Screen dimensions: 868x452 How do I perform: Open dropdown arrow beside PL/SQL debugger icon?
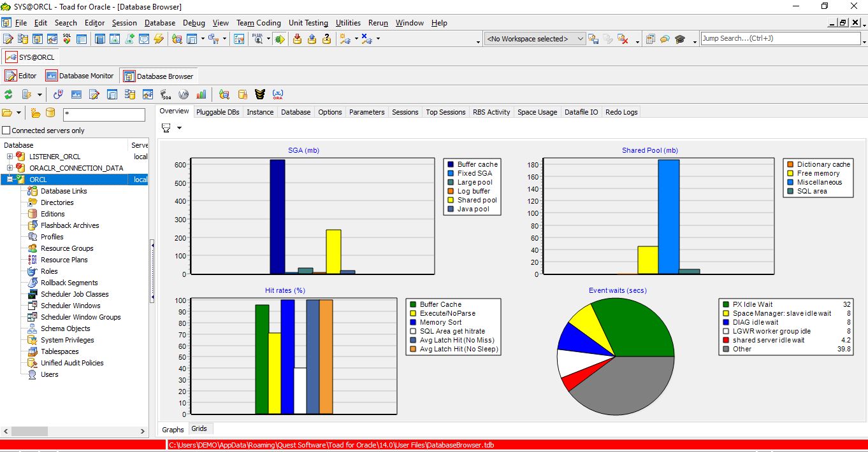tap(269, 39)
